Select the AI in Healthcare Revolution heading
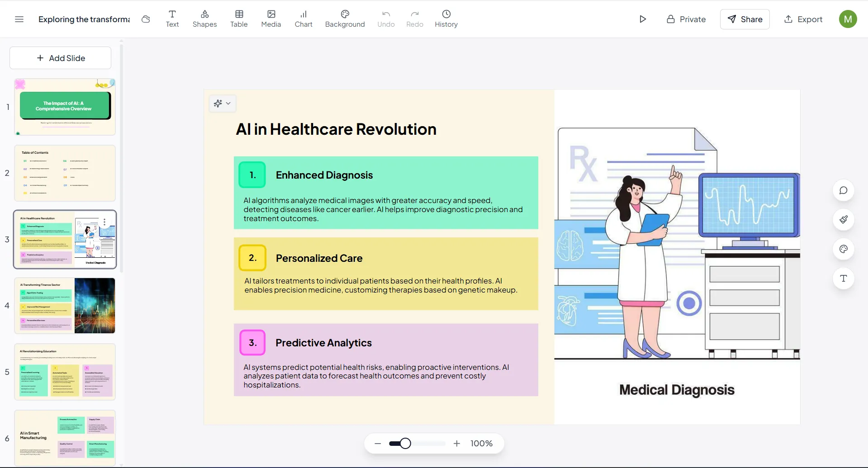Image resolution: width=868 pixels, height=468 pixels. [336, 129]
